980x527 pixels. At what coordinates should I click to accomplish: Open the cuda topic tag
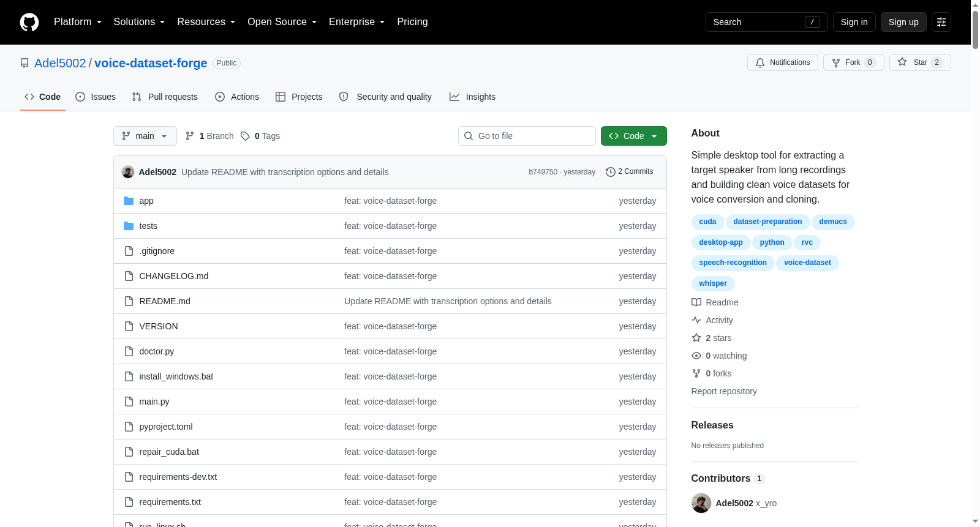point(707,222)
